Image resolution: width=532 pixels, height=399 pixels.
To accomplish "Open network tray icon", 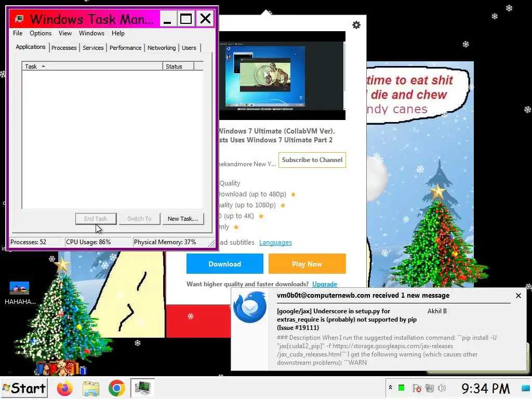I will click(x=430, y=388).
